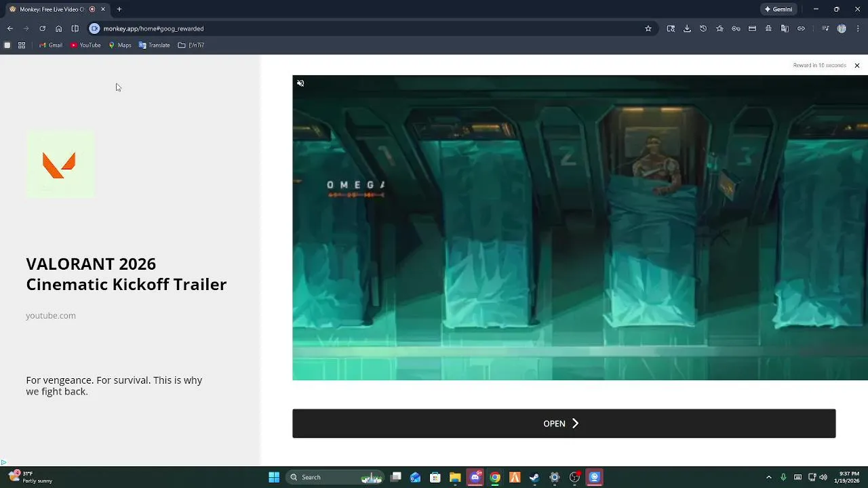
Task: Open the webcam app at taskbar end
Action: coord(594,477)
